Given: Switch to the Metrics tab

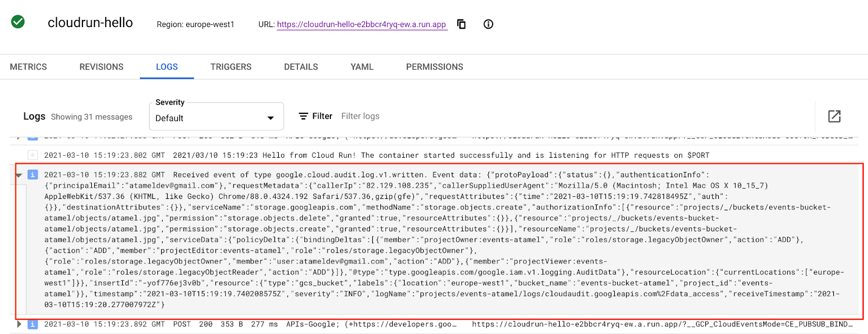Looking at the screenshot, I should click(x=28, y=67).
